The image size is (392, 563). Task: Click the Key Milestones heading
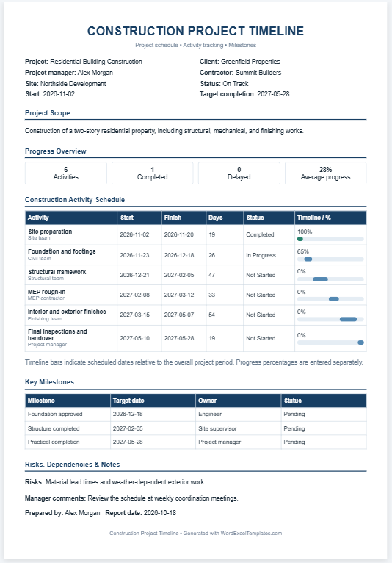(49, 382)
